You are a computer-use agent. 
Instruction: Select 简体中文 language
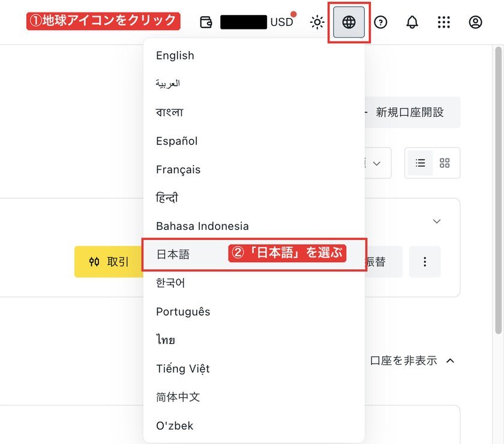point(254,397)
